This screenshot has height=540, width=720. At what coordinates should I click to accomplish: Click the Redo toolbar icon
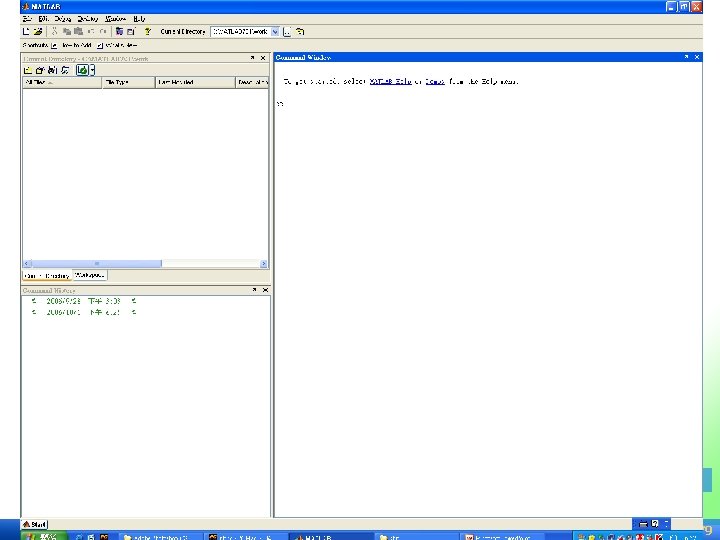click(103, 31)
